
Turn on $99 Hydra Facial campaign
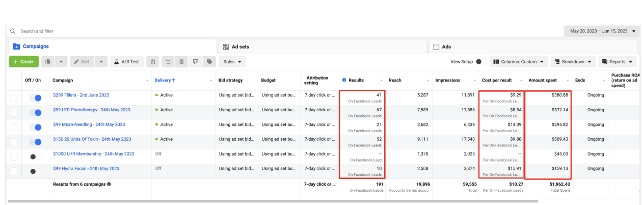tap(36, 171)
